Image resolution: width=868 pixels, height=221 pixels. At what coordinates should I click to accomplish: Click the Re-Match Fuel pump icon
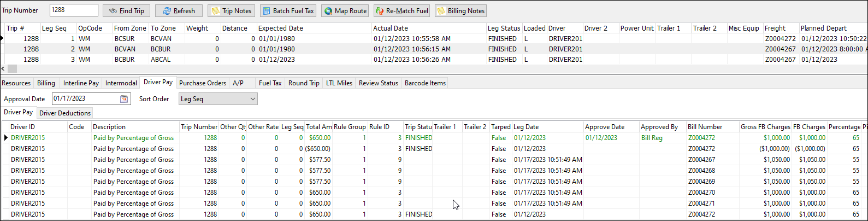pyautogui.click(x=380, y=11)
